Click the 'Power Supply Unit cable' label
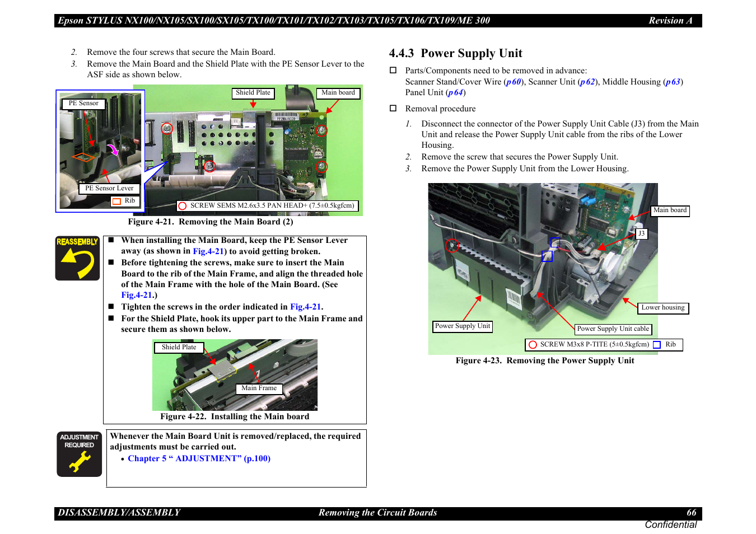The width and height of the screenshot is (756, 534). 613,329
